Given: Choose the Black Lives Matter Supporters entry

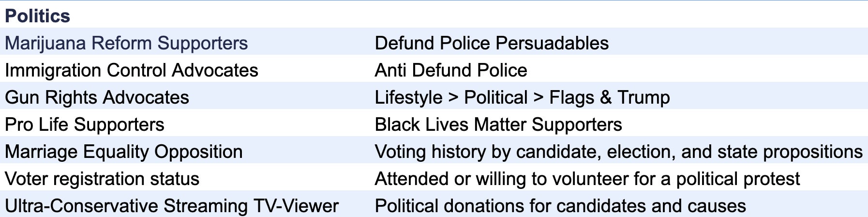Looking at the screenshot, I should click(x=498, y=124).
